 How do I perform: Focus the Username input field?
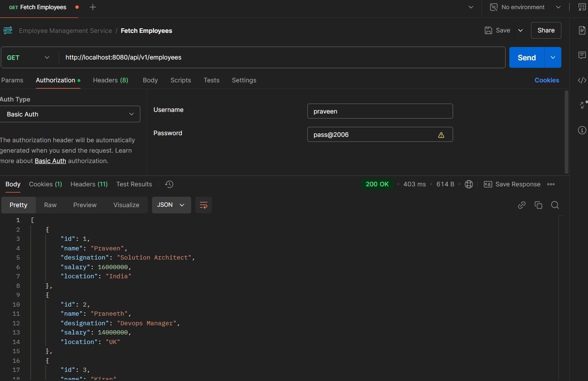(380, 111)
